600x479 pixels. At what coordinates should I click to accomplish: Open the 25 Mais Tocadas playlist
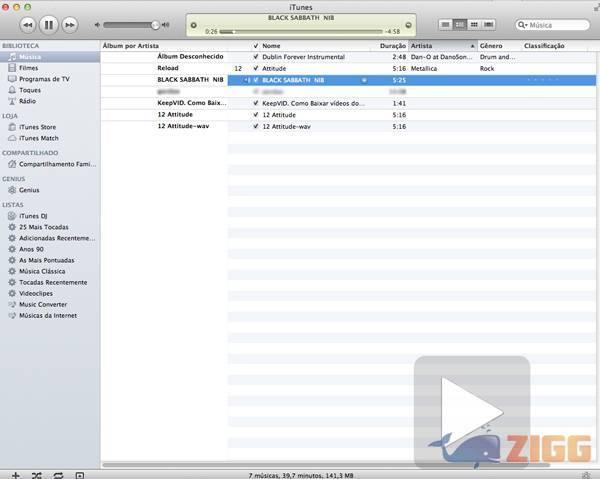[x=44, y=227]
